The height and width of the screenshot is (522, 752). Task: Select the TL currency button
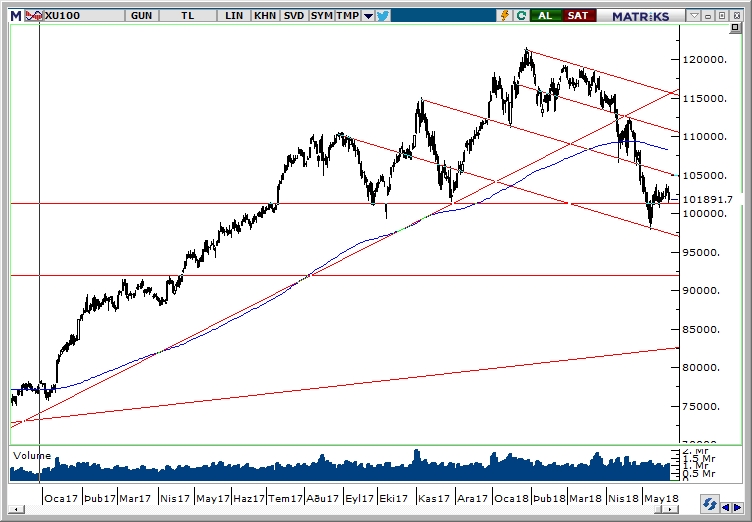tap(188, 16)
